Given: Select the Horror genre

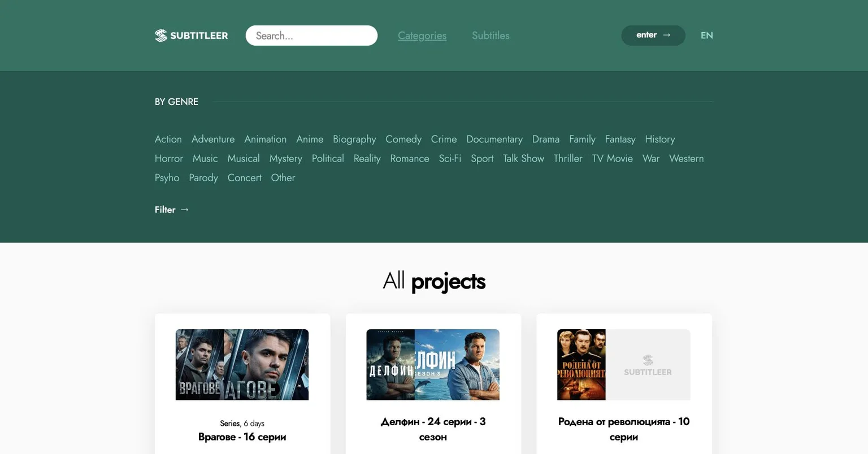Looking at the screenshot, I should (x=169, y=158).
